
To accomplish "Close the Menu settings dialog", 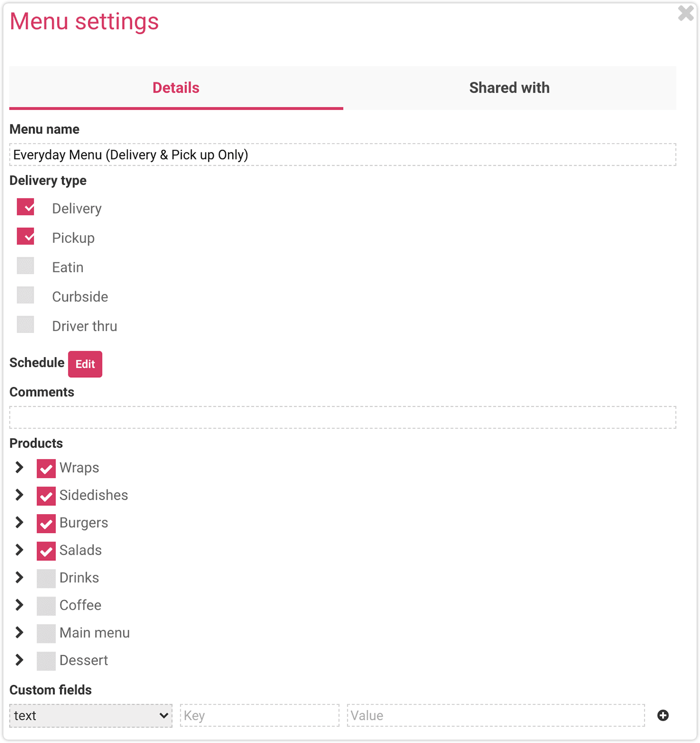I will tap(686, 13).
